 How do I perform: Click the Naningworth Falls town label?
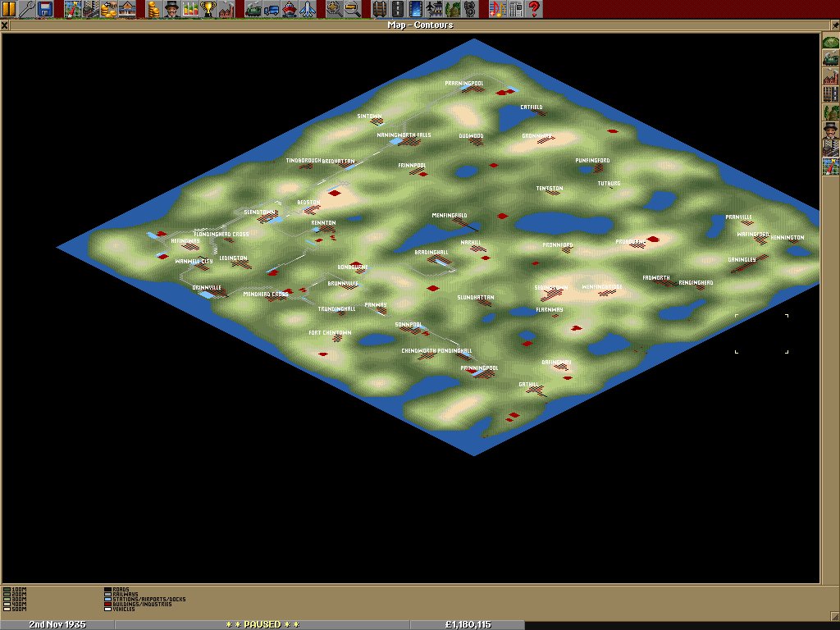[404, 135]
